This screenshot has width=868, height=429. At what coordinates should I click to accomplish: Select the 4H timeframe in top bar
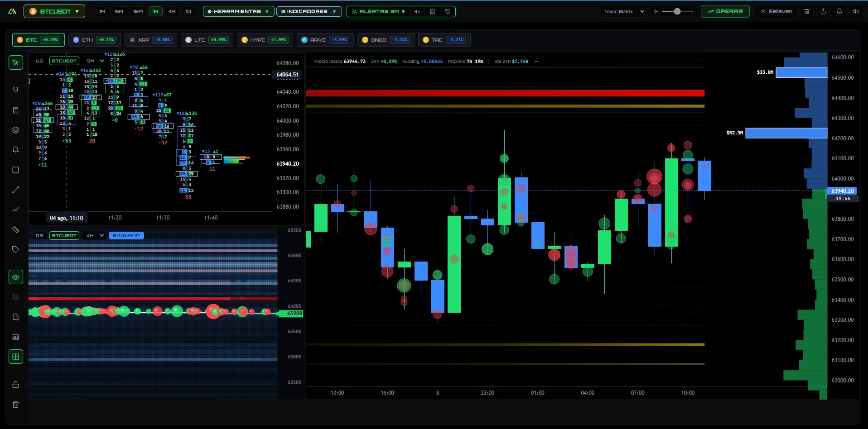pyautogui.click(x=172, y=11)
